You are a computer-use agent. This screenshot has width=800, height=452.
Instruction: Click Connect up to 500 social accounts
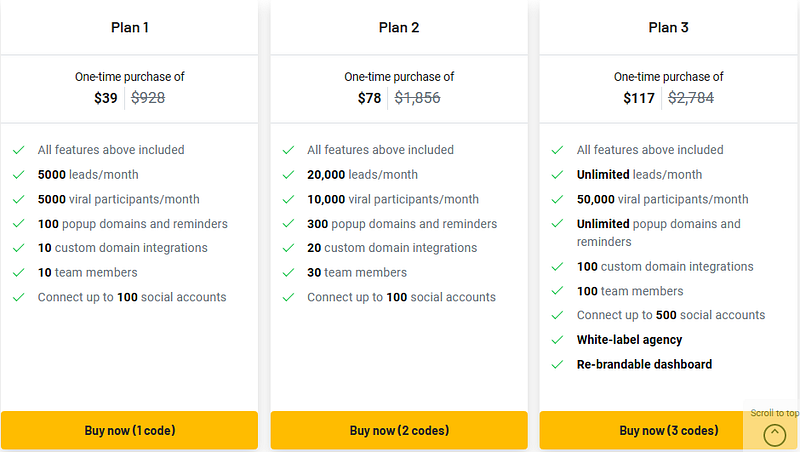click(x=671, y=315)
